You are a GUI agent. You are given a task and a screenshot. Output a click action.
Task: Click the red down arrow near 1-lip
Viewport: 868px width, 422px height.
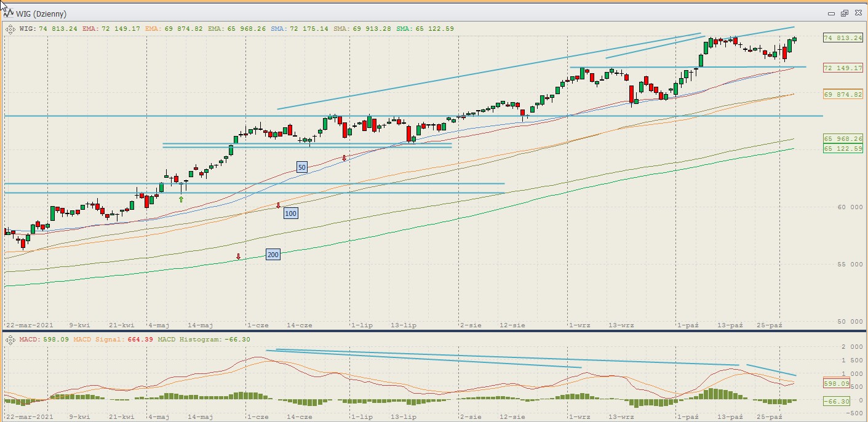coord(344,158)
